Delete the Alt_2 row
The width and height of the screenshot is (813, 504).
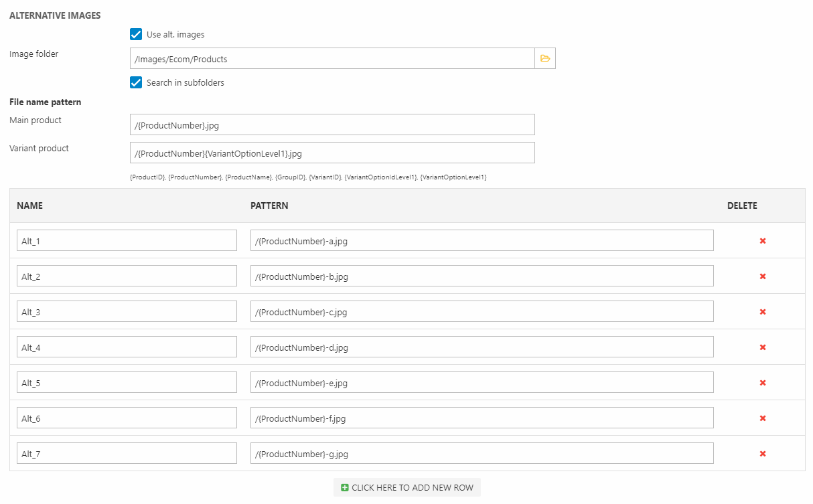(762, 276)
